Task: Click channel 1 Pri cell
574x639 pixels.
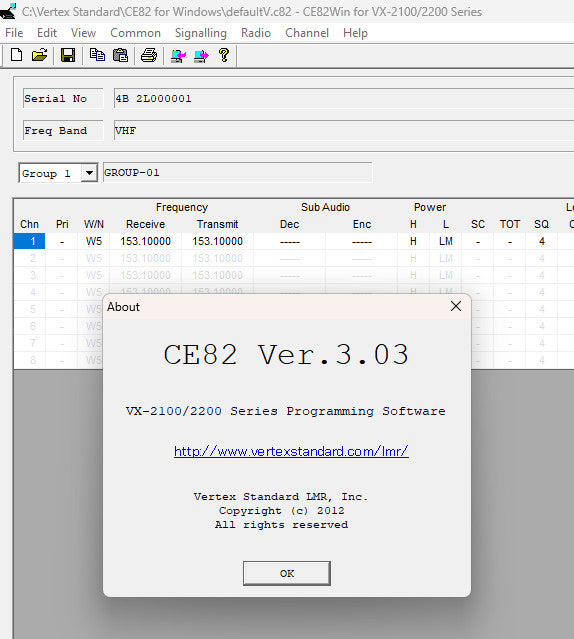Action: pyautogui.click(x=62, y=241)
